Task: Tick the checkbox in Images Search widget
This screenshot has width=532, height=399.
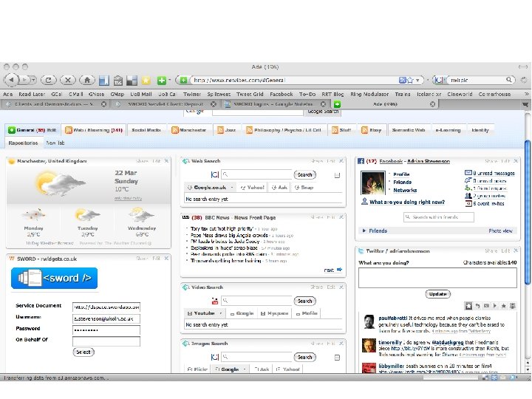Action: 337,358
